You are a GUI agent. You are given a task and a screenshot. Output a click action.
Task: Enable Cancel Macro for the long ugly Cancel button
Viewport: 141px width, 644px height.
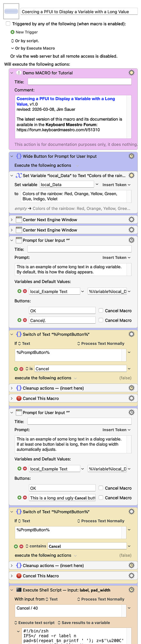point(101,497)
